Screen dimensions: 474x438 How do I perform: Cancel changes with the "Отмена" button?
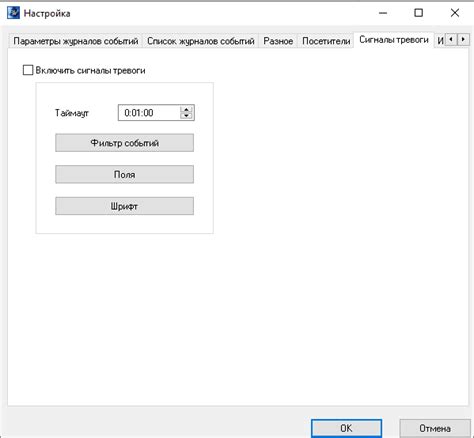pos(435,428)
